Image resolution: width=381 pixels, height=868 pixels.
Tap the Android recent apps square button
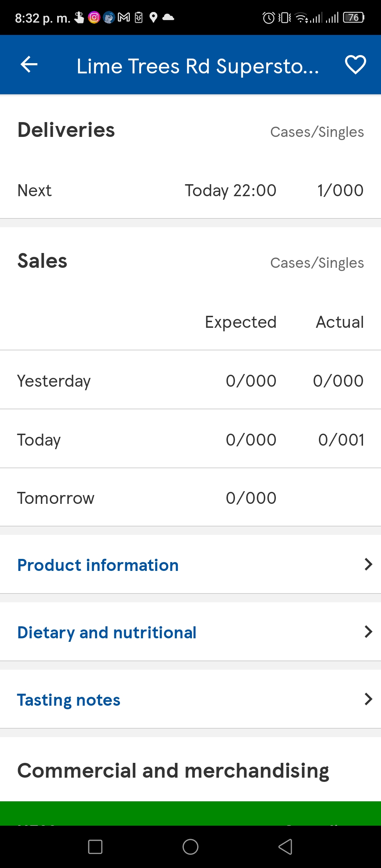pyautogui.click(x=95, y=847)
